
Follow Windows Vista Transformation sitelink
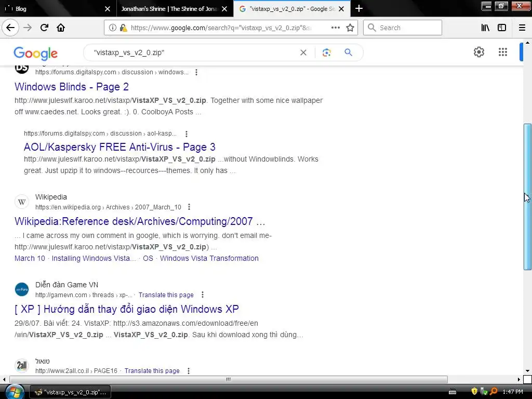(209, 258)
